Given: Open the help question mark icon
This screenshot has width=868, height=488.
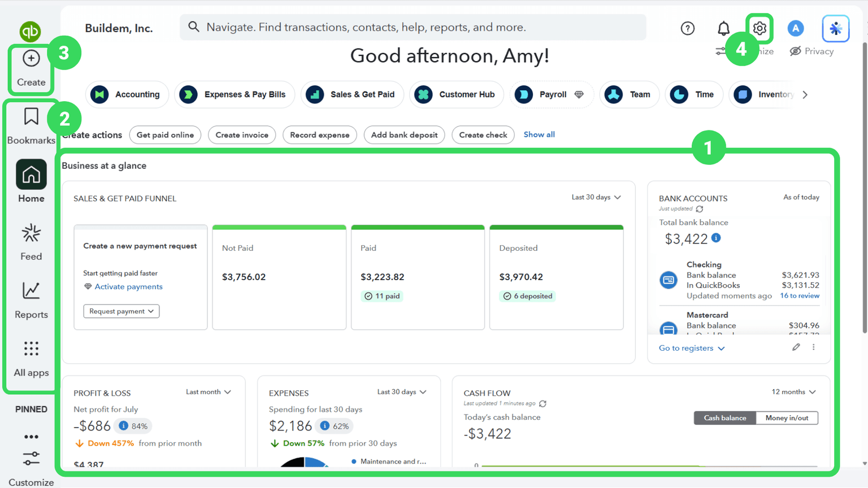Looking at the screenshot, I should (687, 28).
